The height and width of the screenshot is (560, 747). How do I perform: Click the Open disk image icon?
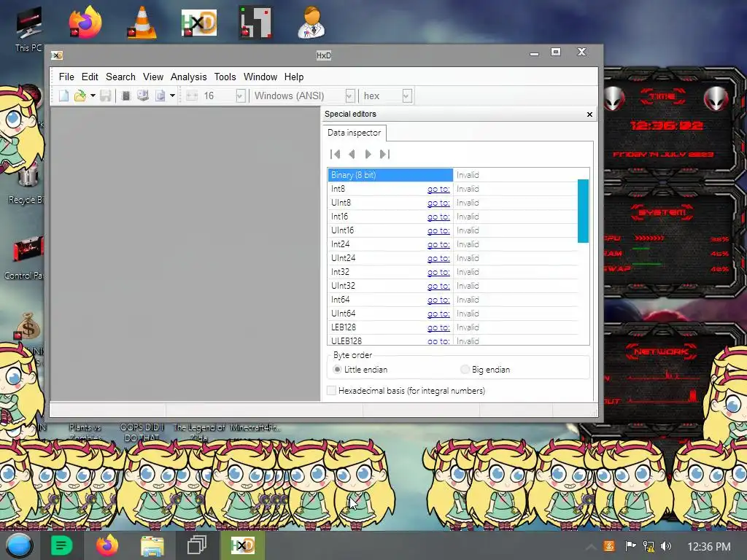(160, 96)
